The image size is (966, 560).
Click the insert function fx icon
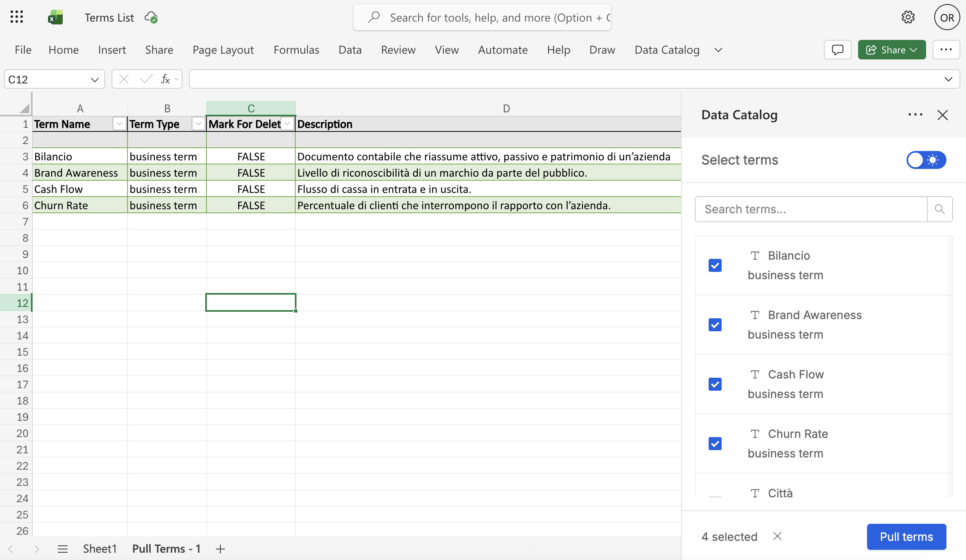165,79
